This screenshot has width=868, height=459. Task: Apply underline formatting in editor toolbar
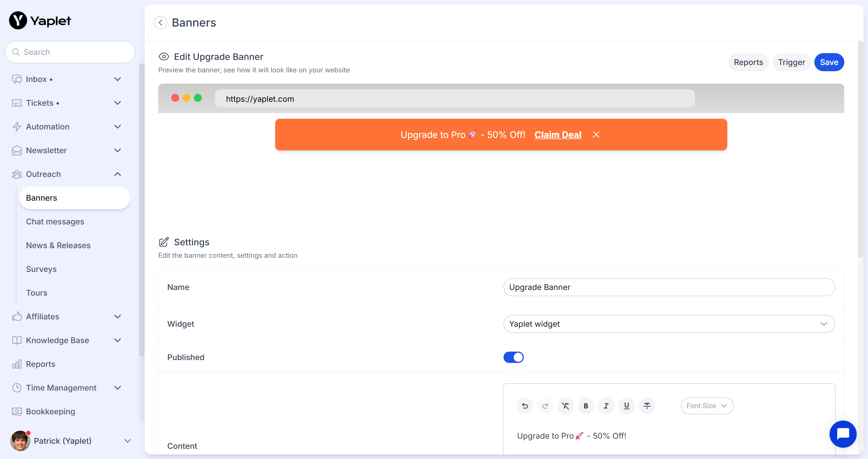tap(626, 406)
